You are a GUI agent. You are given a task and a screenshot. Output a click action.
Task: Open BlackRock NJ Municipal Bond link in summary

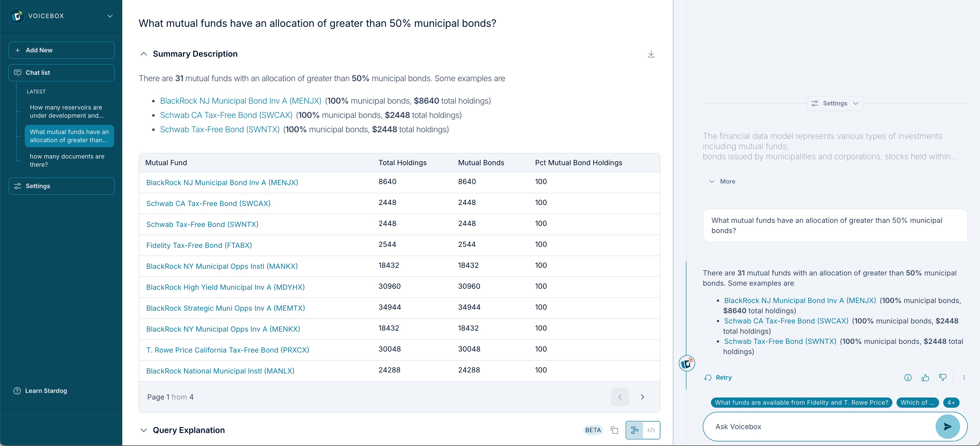pyautogui.click(x=240, y=101)
